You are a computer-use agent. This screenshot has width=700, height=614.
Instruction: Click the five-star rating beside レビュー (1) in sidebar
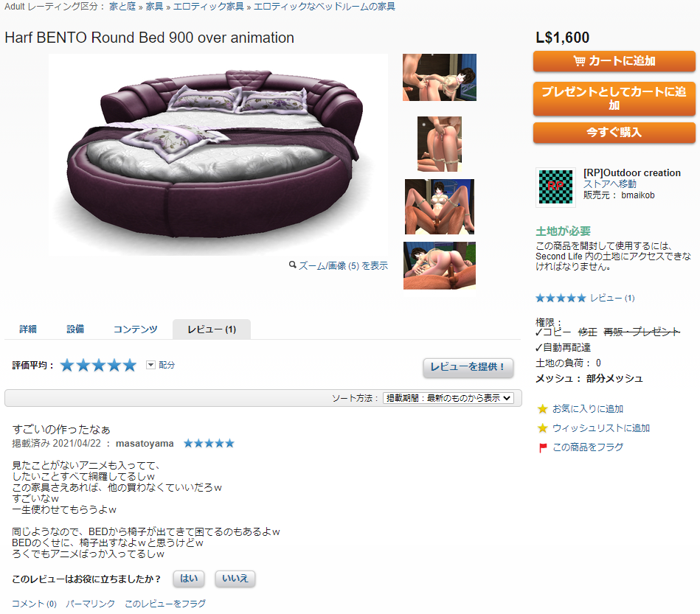tap(561, 298)
